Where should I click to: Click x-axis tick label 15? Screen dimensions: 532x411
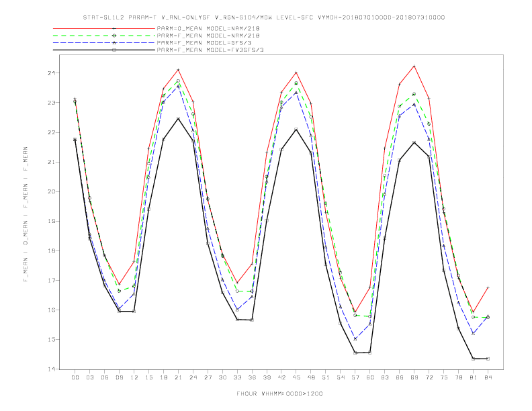tap(148, 377)
